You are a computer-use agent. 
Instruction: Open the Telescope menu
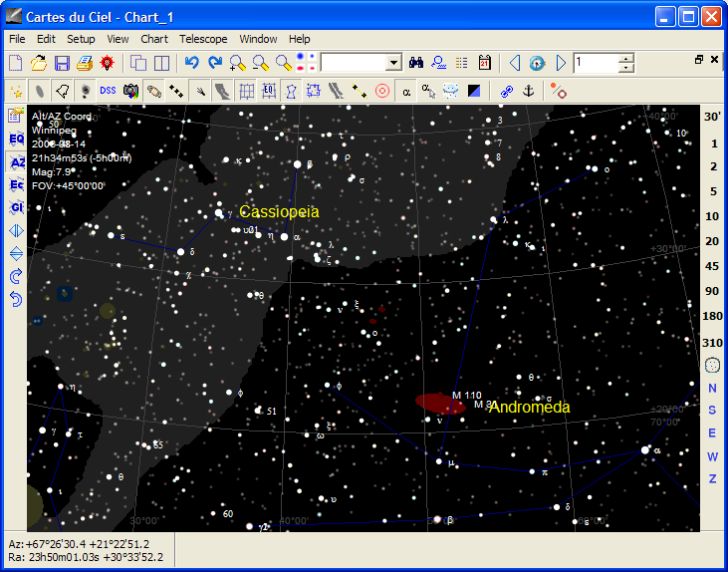[203, 39]
